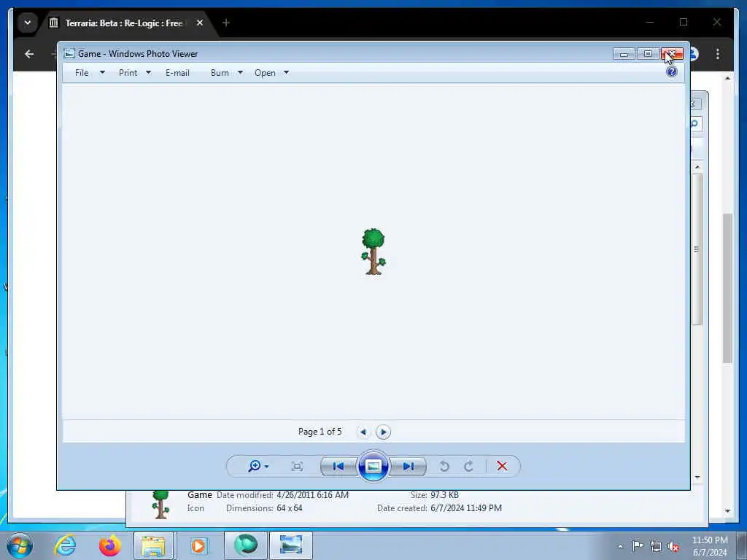This screenshot has width=747, height=560.
Task: Click the tree image in viewer
Action: pos(373,252)
